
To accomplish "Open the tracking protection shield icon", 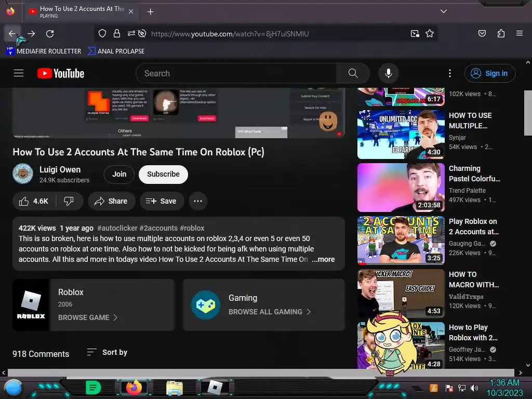I will tap(102, 34).
